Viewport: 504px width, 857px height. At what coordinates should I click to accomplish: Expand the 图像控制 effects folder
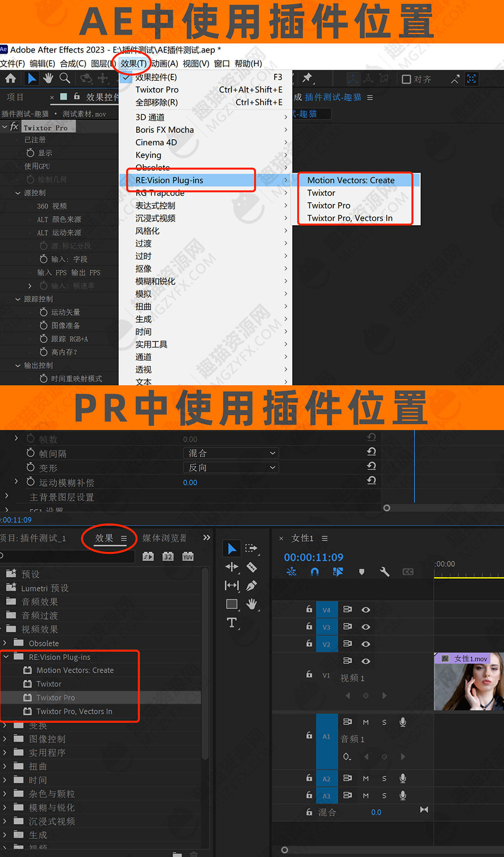pos(5,739)
